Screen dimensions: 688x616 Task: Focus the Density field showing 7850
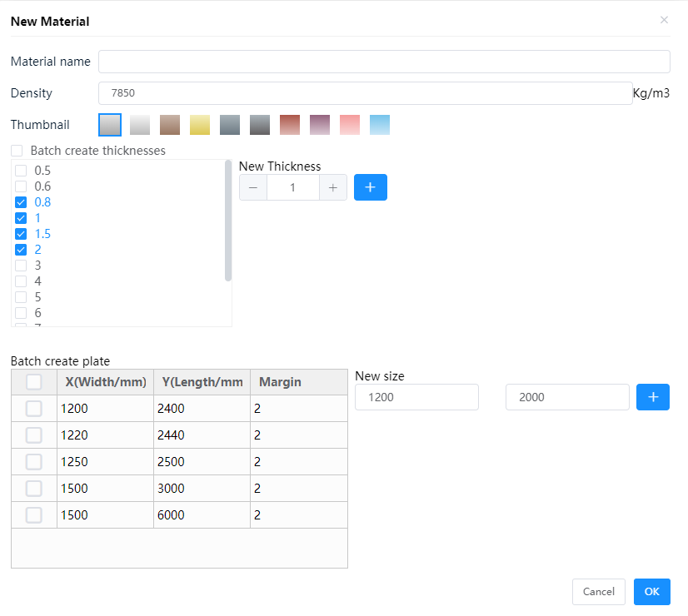pyautogui.click(x=365, y=93)
